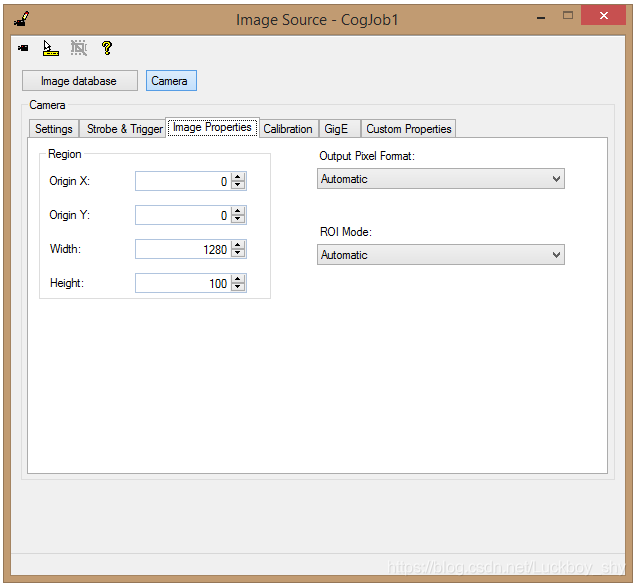Increase Width with up arrow
This screenshot has height=586, width=636.
[x=238, y=245]
